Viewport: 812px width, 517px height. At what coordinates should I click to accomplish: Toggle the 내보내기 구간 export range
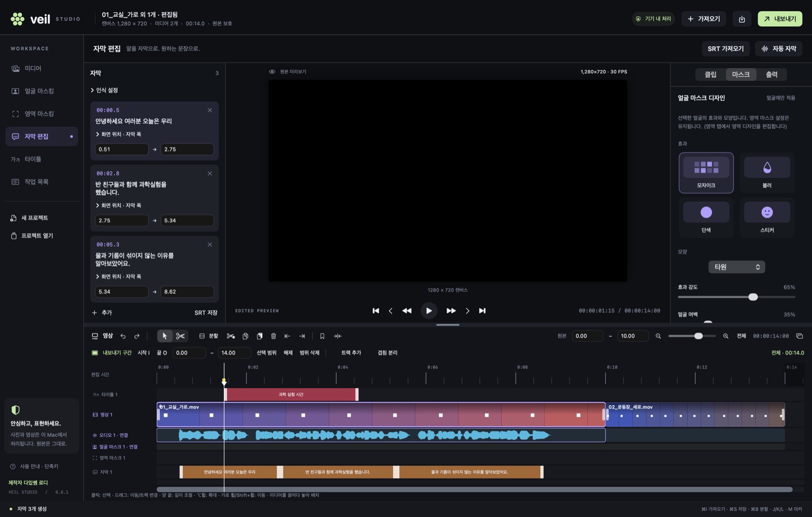click(112, 353)
